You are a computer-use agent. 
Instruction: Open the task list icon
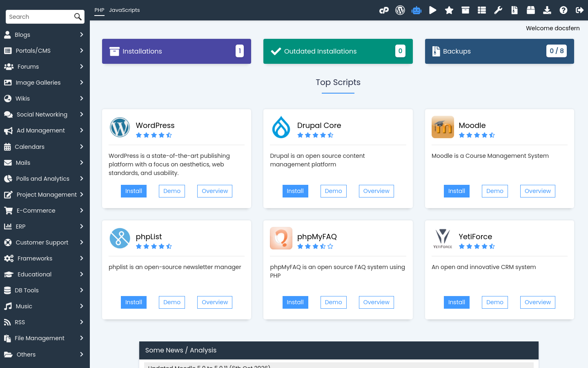(x=482, y=10)
